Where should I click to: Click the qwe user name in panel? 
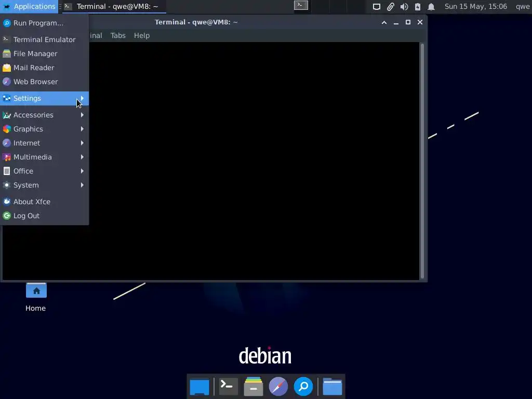click(x=523, y=6)
